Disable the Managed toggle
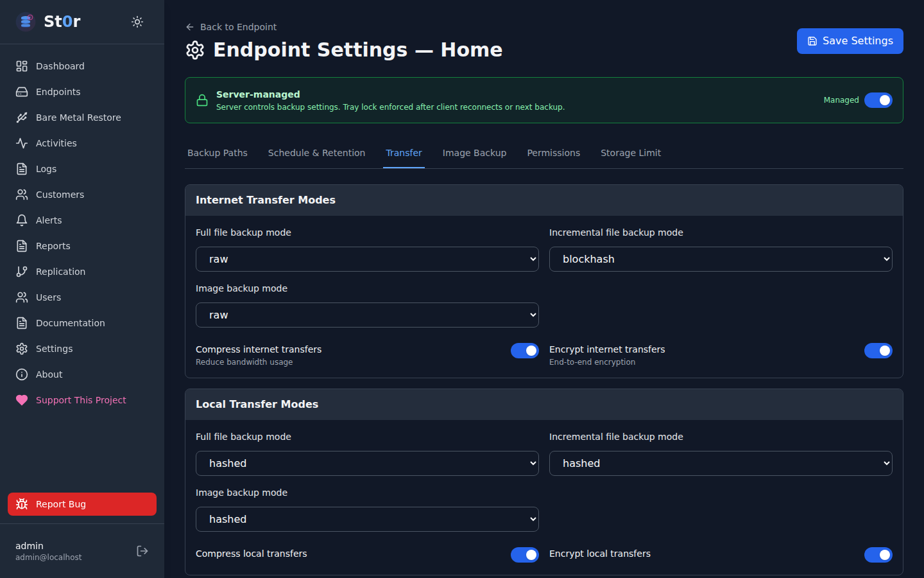This screenshot has width=924, height=578. pyautogui.click(x=878, y=100)
